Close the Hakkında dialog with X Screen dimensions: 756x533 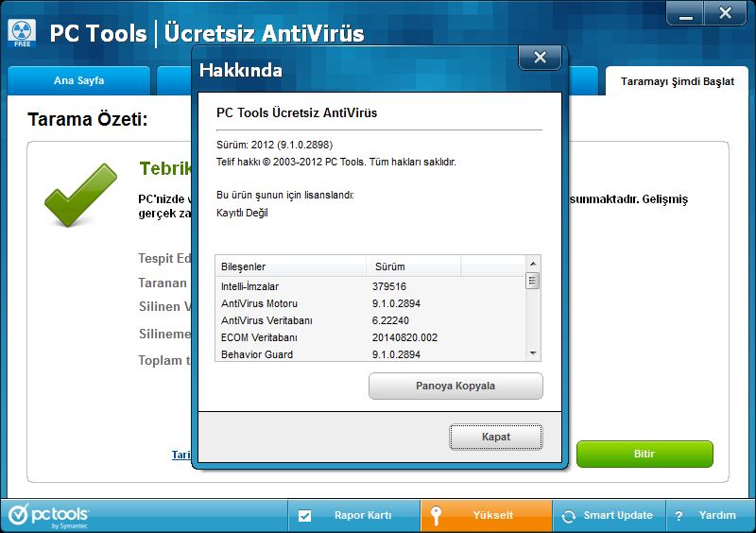click(540, 58)
